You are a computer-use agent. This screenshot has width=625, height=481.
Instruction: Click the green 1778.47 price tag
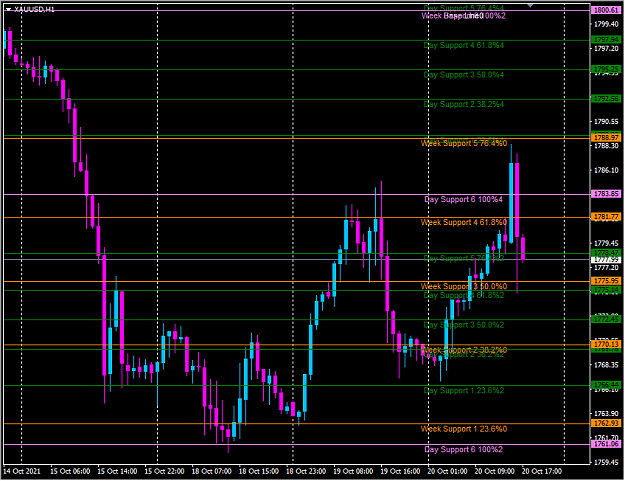(x=606, y=253)
